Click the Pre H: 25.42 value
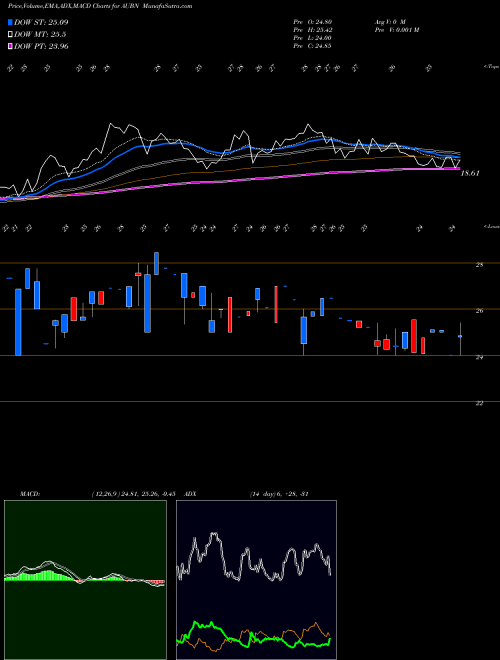This screenshot has height=660, width=500. click(312, 30)
